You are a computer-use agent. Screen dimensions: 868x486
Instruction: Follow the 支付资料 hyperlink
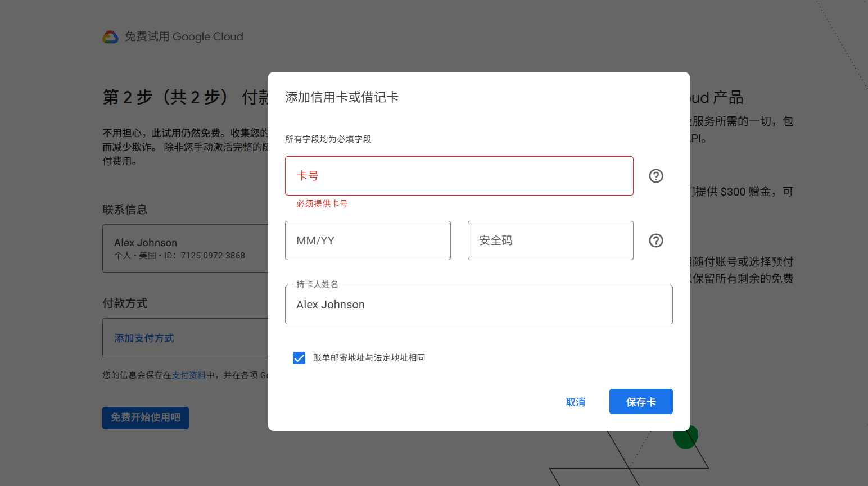188,375
